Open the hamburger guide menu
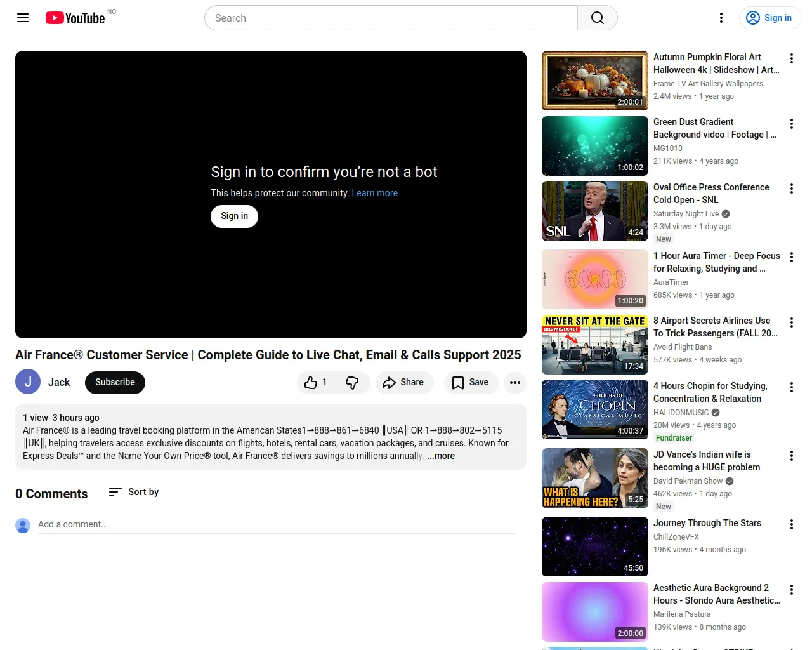Screen dimensions: 812x650 click(23, 18)
